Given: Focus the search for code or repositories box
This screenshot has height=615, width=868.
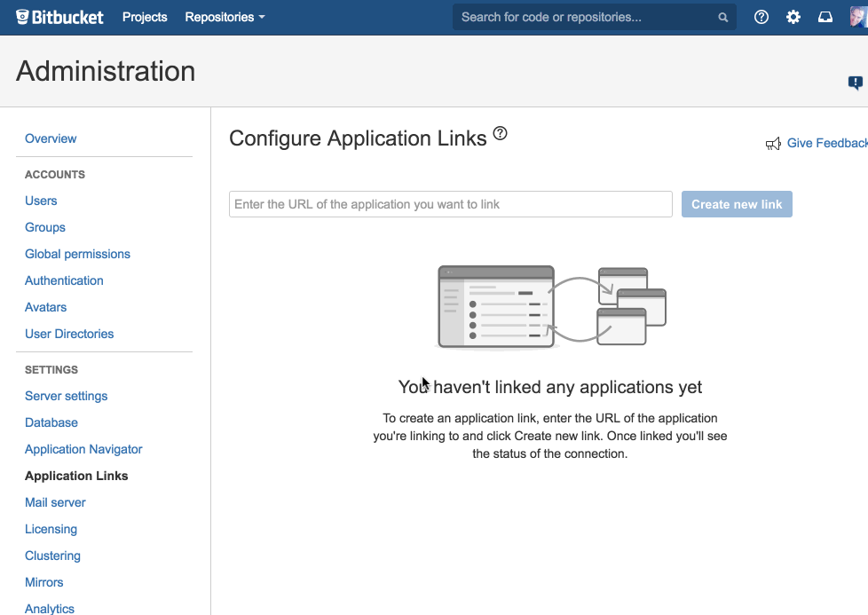Looking at the screenshot, I should coord(595,17).
